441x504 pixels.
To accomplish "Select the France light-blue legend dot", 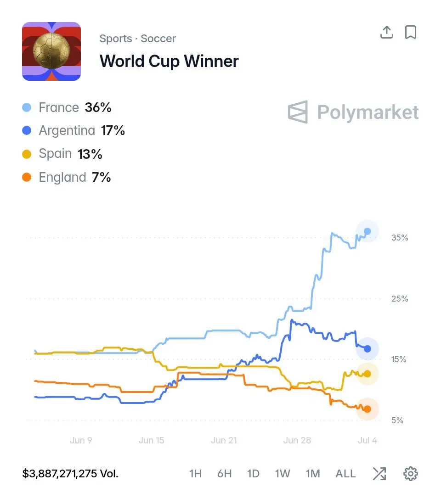I will tap(27, 107).
